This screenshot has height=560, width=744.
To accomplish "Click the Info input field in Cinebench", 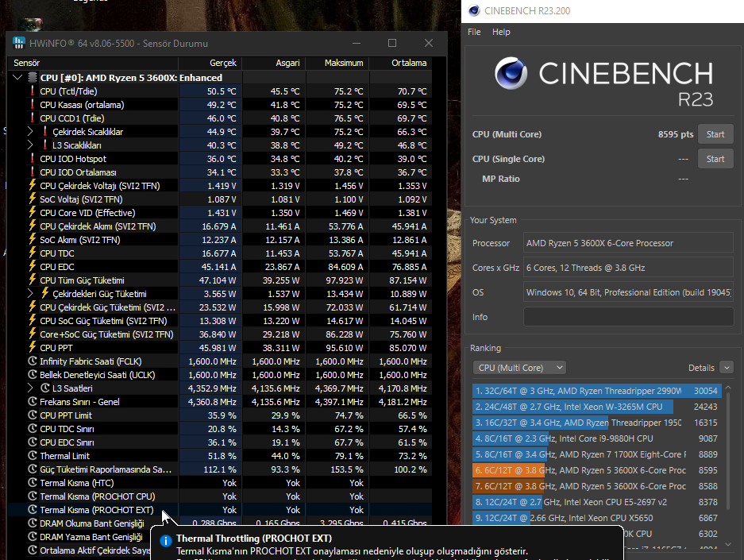I will point(628,317).
